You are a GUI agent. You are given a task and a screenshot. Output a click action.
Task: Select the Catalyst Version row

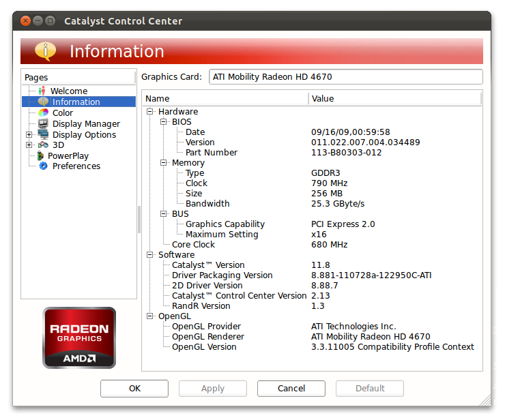312,265
